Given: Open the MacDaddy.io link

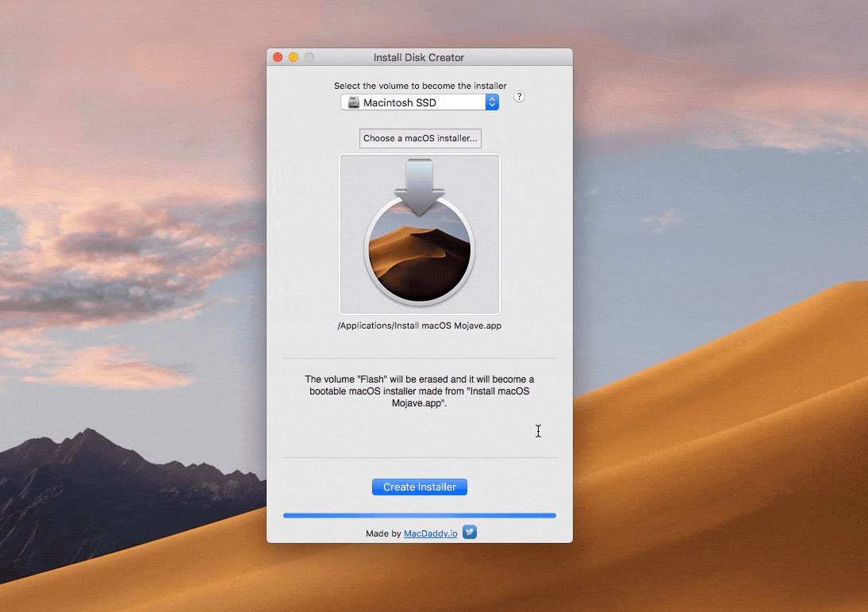Looking at the screenshot, I should click(431, 533).
